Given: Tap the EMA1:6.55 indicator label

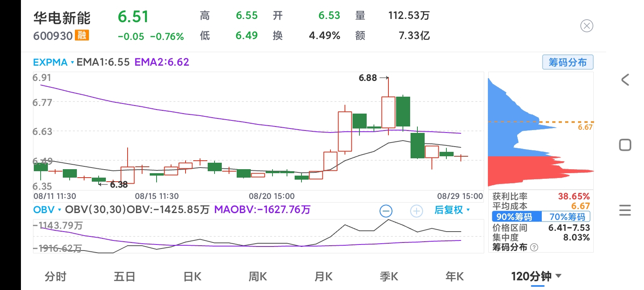Looking at the screenshot, I should (103, 62).
